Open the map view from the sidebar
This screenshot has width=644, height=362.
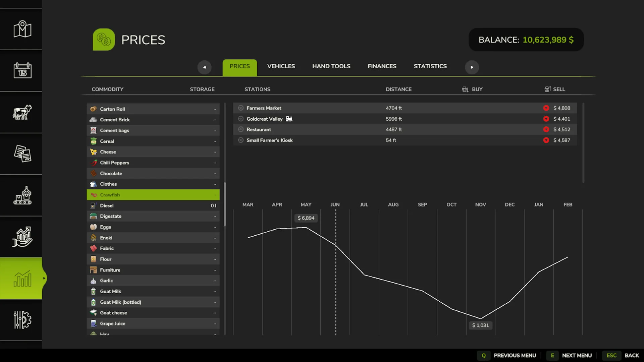tap(21, 29)
